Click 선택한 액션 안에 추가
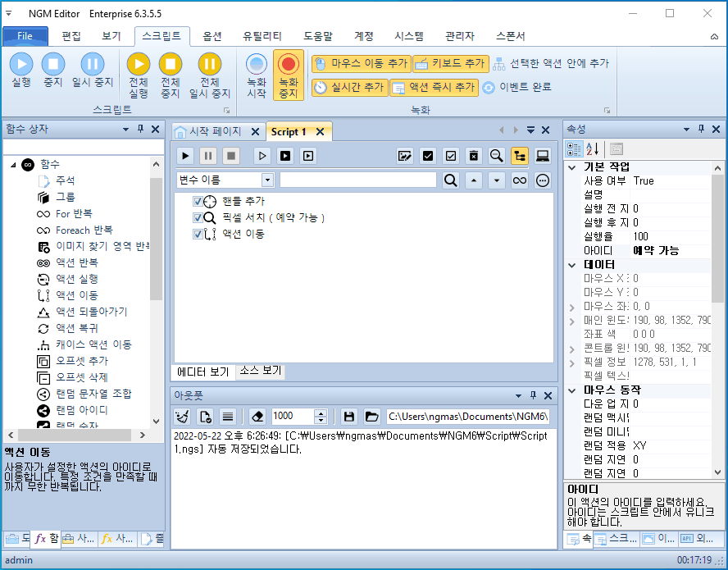This screenshot has height=570, width=728. 551,64
